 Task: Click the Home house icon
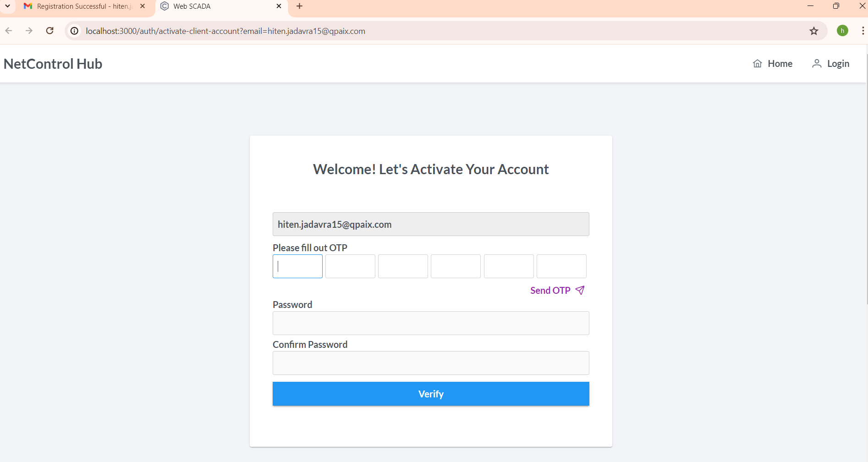pos(758,64)
